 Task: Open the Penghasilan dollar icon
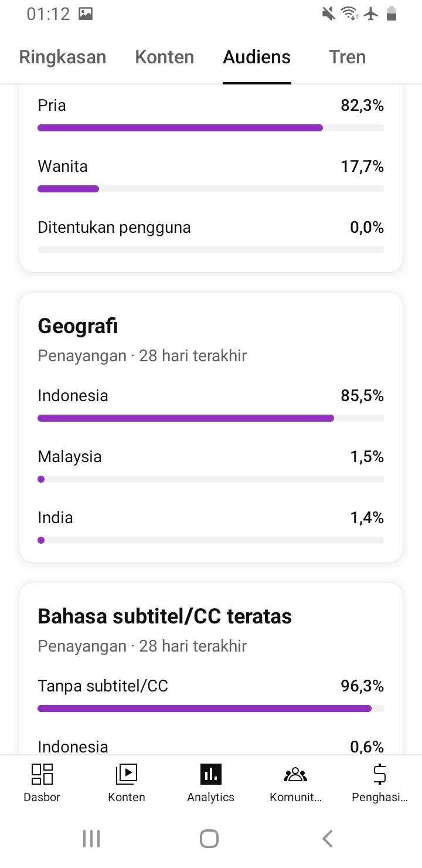tap(380, 775)
